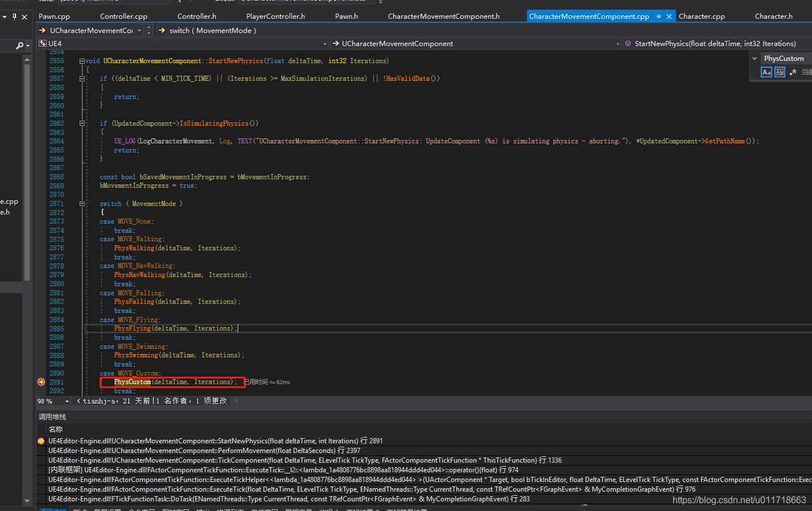Collapse the if block at line 2857
This screenshot has width=812, height=511.
coord(82,79)
